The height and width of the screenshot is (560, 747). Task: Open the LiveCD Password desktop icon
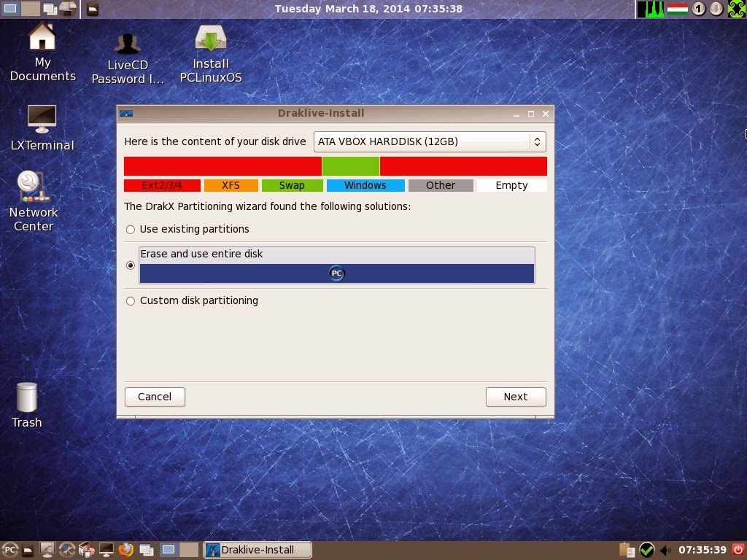128,59
